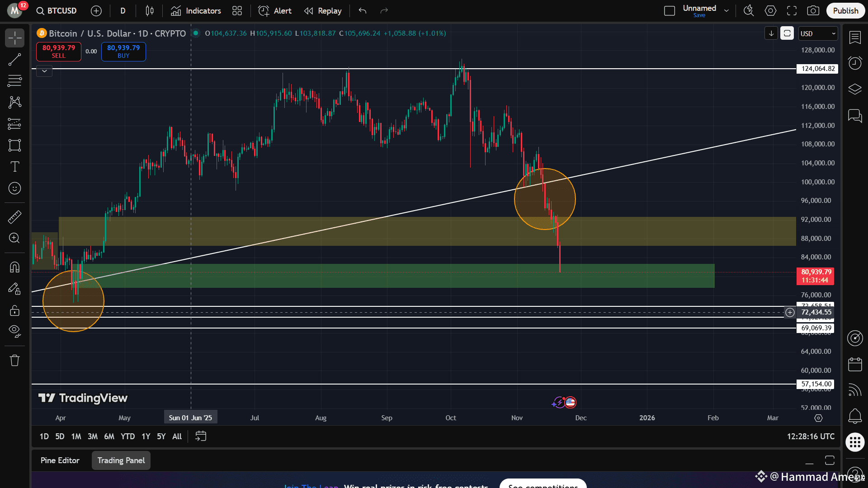Open time axis settings gear

pos(818,418)
